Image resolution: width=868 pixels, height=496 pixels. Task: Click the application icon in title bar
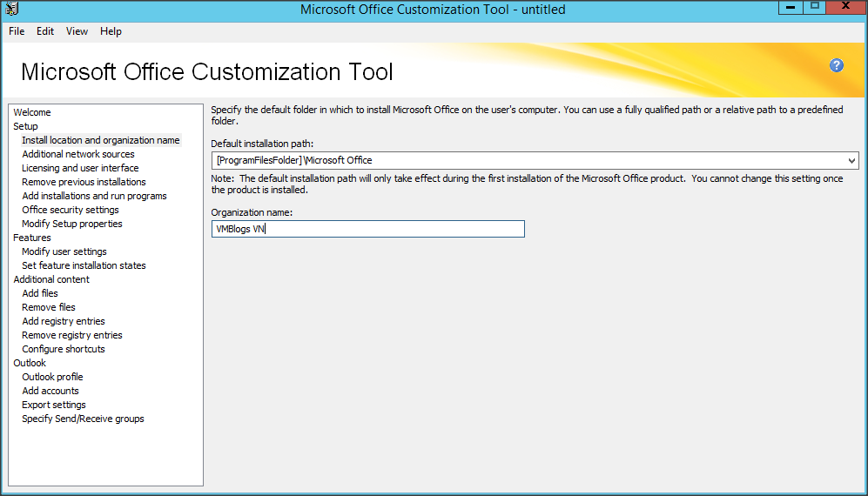[x=11, y=10]
